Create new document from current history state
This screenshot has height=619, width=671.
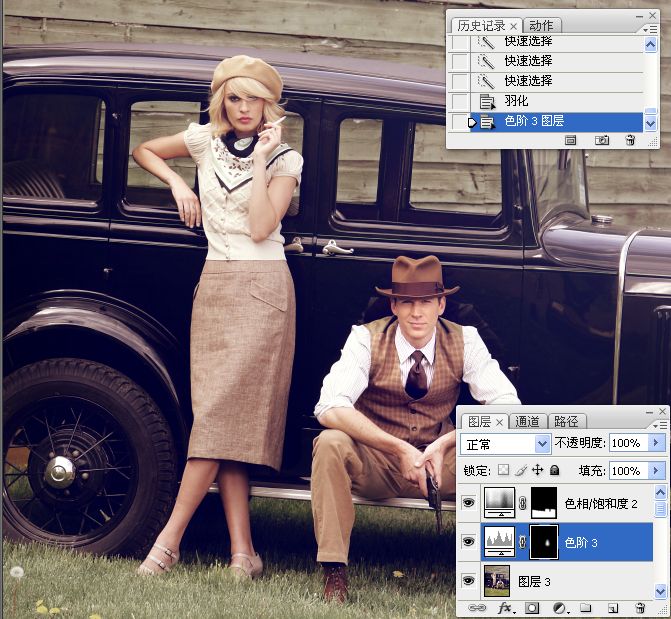(570, 140)
